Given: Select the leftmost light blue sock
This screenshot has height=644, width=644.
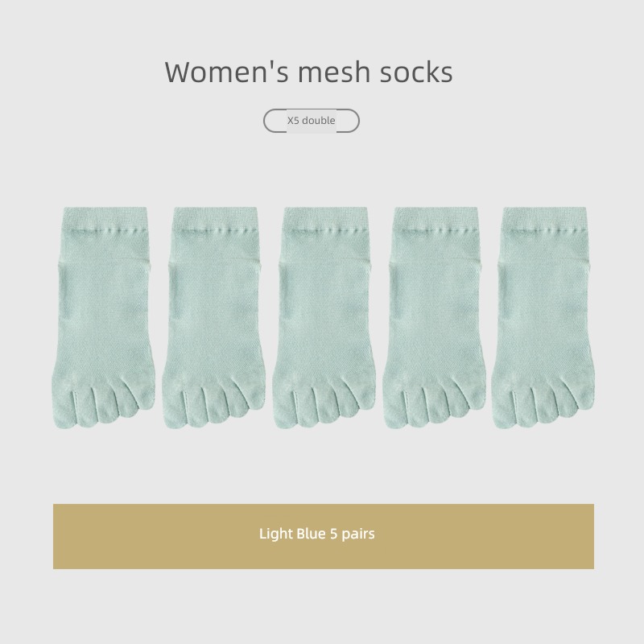Looking at the screenshot, I should [104, 317].
